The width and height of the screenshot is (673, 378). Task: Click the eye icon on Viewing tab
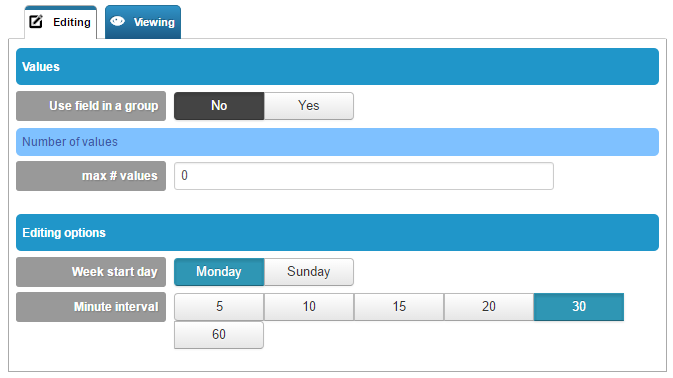click(x=117, y=21)
